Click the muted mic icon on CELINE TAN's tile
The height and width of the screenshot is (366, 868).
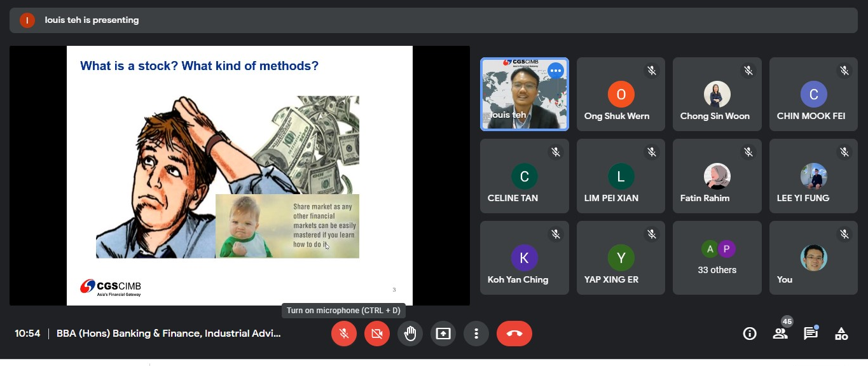coord(556,152)
